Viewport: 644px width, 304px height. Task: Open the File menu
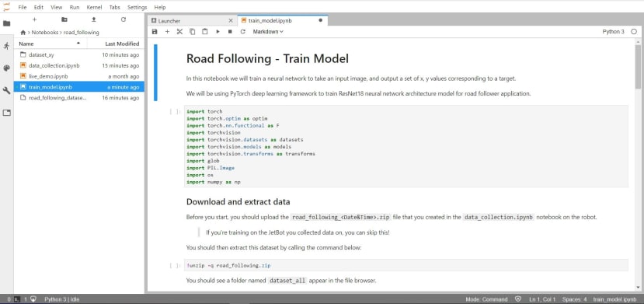[23, 8]
